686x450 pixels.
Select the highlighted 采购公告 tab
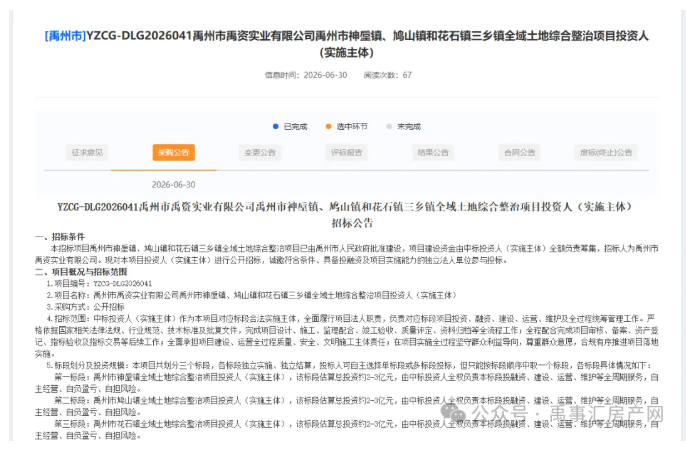174,152
